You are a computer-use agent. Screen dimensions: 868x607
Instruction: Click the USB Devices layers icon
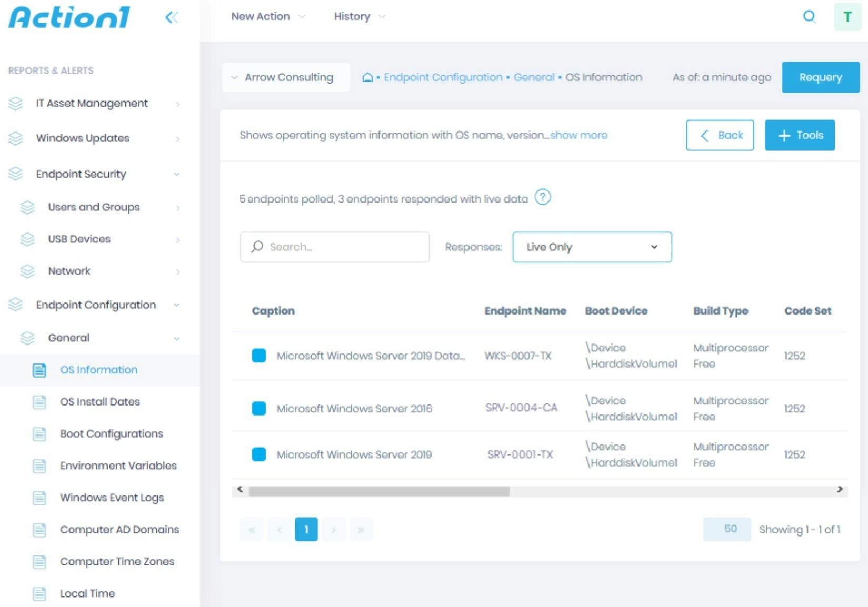coord(27,239)
